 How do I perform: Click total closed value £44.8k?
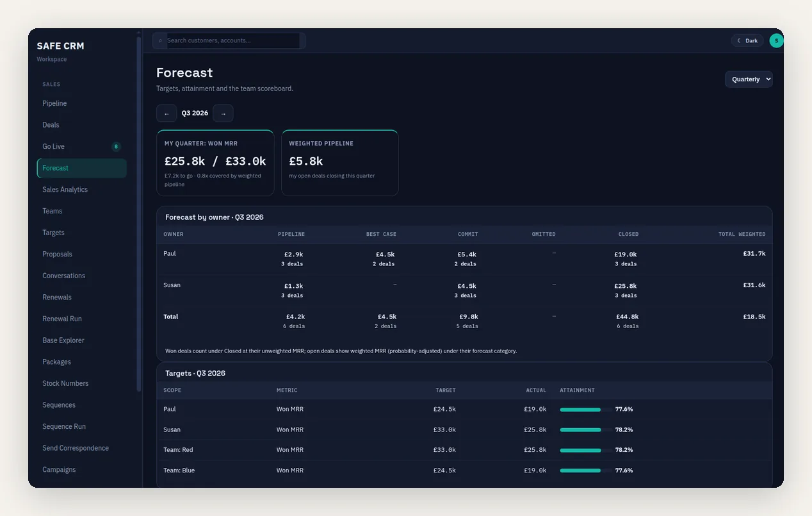click(628, 317)
